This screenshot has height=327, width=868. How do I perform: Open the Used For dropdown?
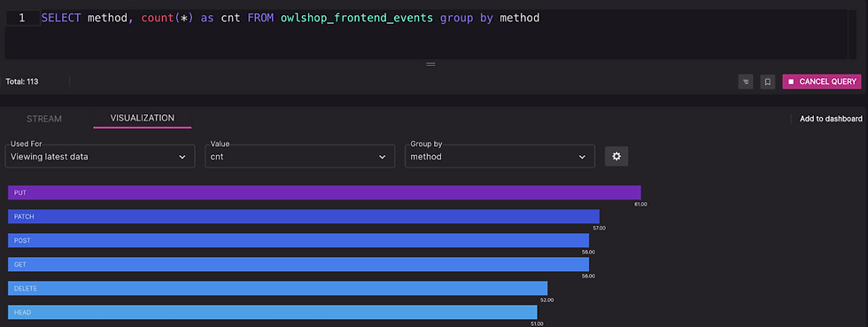(x=100, y=156)
